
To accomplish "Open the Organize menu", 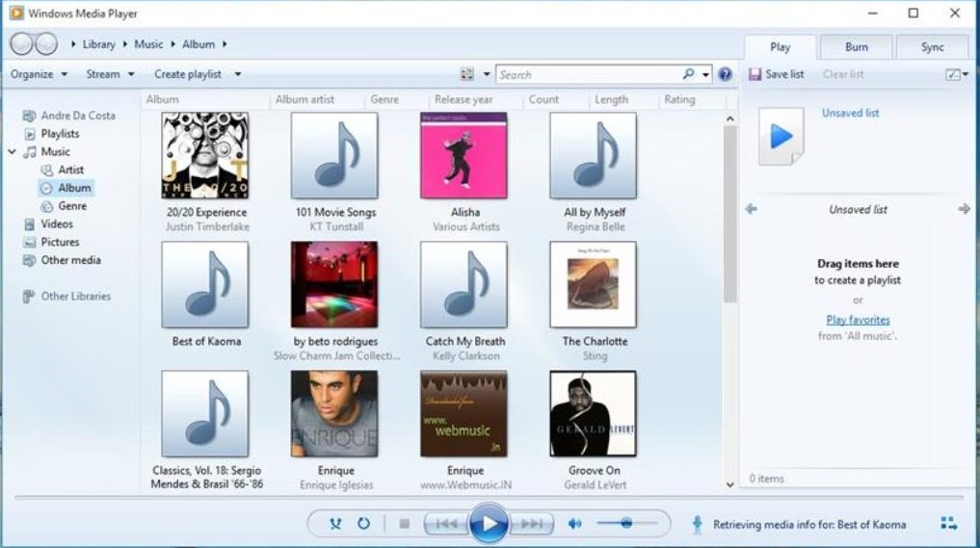I will (x=39, y=74).
